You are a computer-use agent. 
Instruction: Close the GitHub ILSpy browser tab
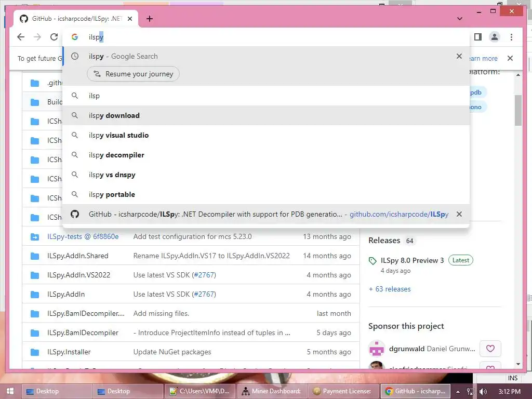[x=130, y=19]
